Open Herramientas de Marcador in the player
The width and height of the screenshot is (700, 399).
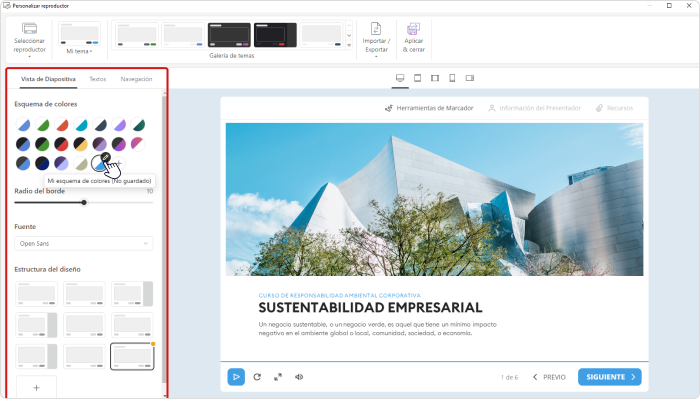pos(429,108)
